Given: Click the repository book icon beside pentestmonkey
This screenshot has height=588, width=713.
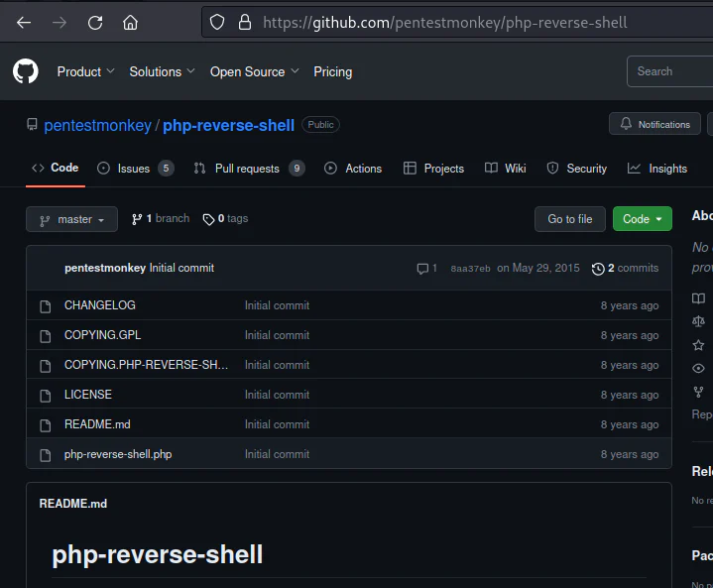Looking at the screenshot, I should pos(32,125).
